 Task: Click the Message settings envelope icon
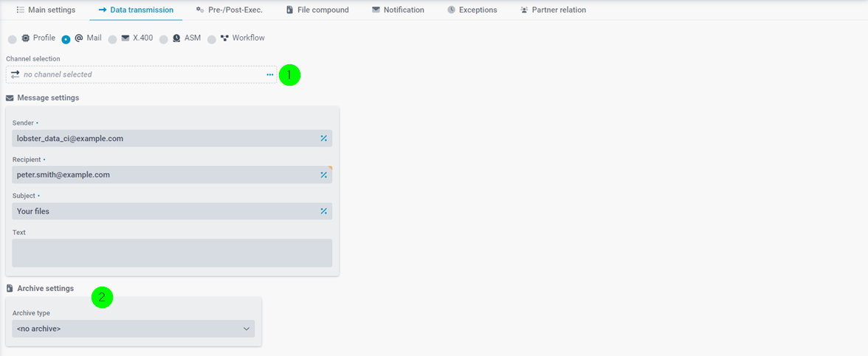[10, 98]
